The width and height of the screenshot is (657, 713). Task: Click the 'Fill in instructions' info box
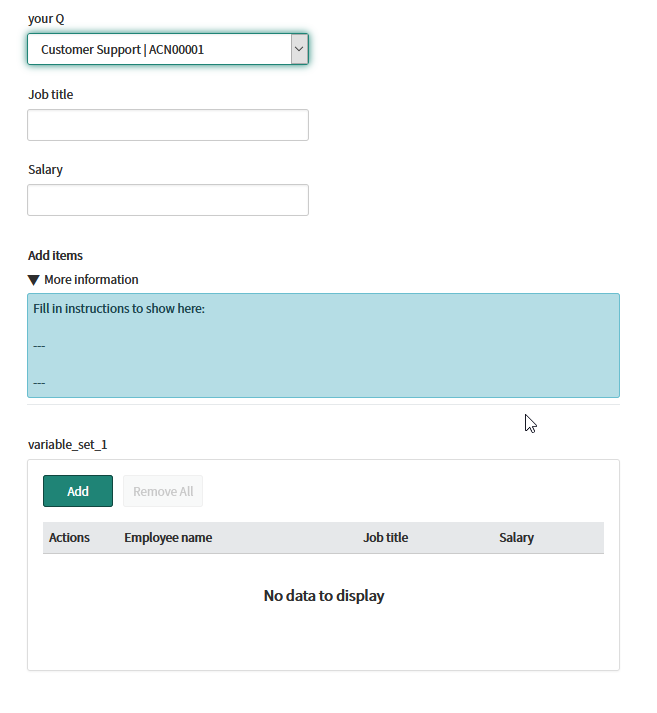point(323,346)
